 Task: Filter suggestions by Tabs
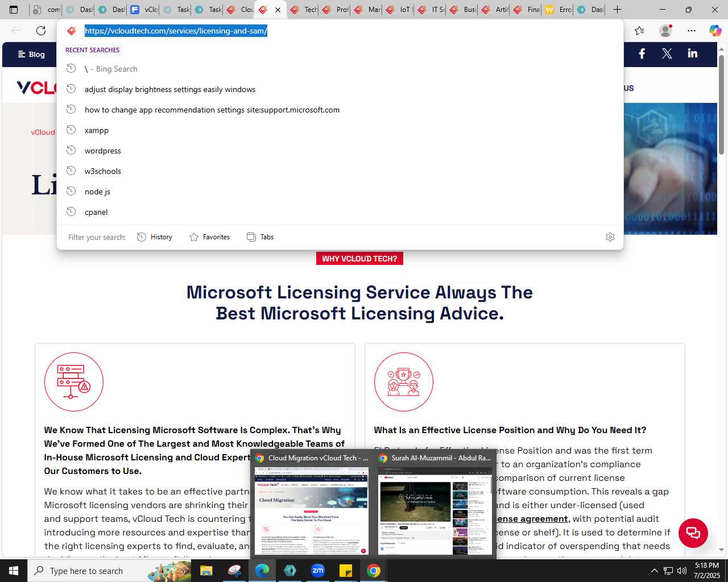tap(260, 237)
